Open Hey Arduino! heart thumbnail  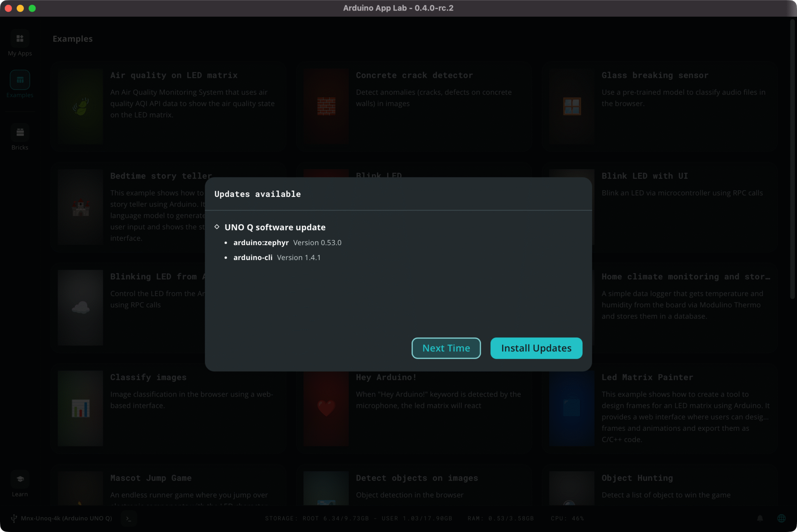326,408
